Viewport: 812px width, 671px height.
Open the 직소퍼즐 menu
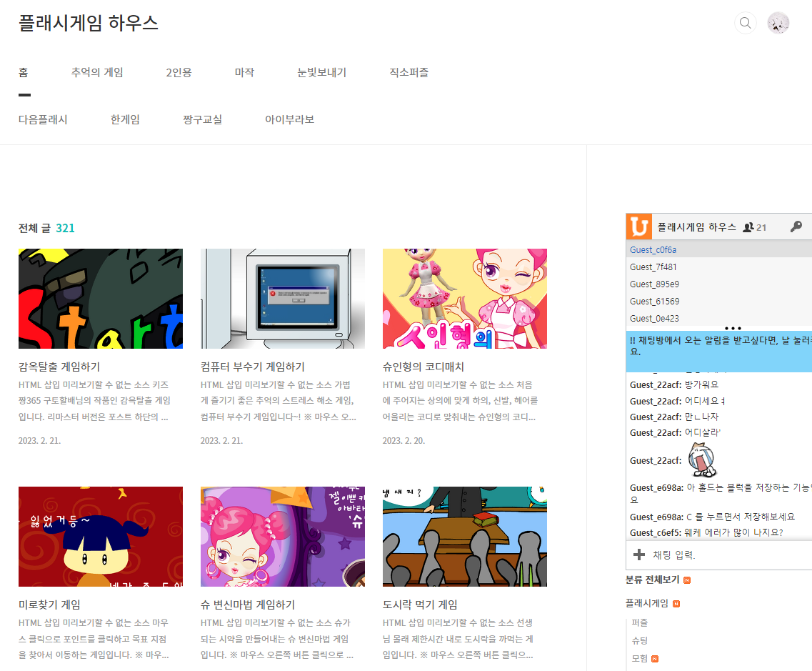(x=409, y=73)
